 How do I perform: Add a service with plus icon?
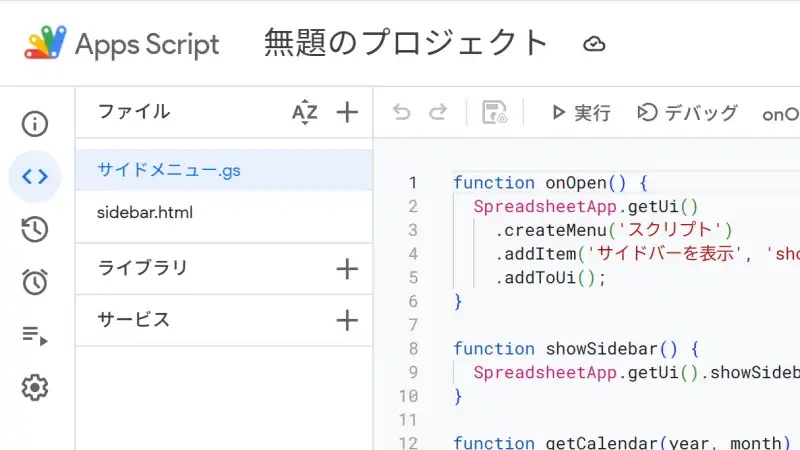(x=347, y=320)
